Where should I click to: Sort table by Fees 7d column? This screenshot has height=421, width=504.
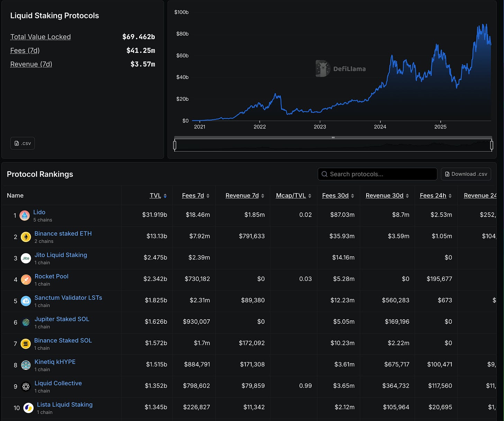click(196, 196)
